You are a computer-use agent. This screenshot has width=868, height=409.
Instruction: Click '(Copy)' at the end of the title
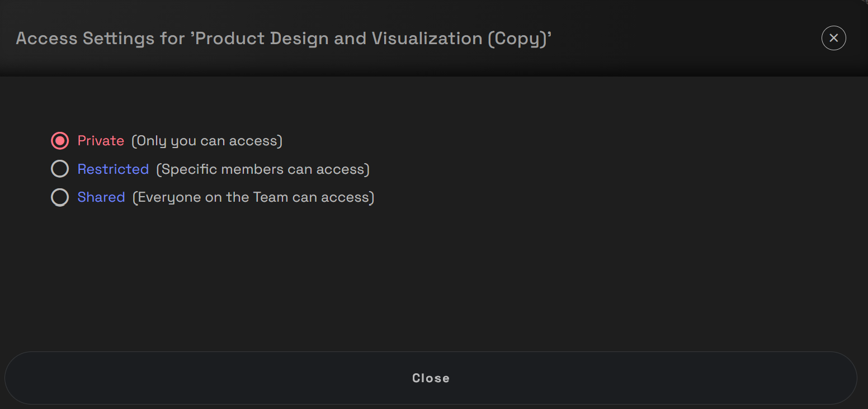click(518, 38)
